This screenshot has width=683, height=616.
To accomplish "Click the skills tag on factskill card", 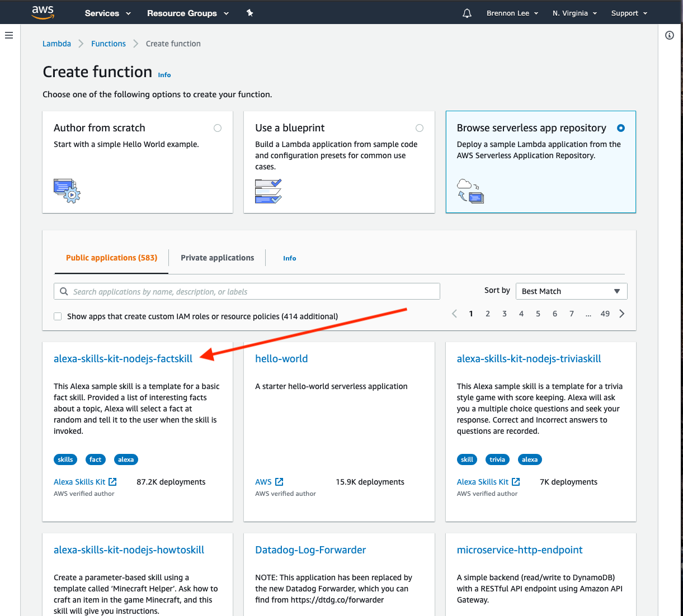I will [x=65, y=459].
